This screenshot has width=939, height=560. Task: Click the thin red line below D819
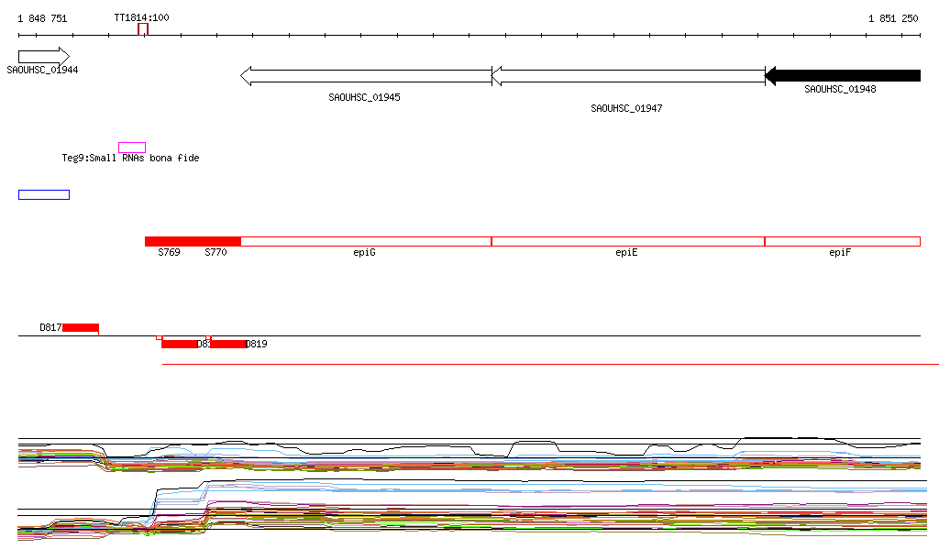tap(550, 365)
